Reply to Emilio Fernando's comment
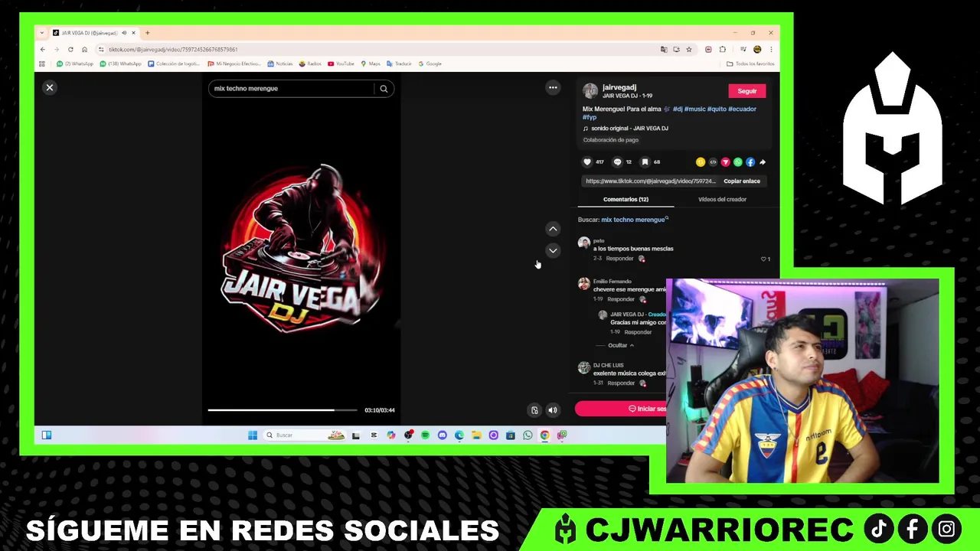 [x=621, y=299]
